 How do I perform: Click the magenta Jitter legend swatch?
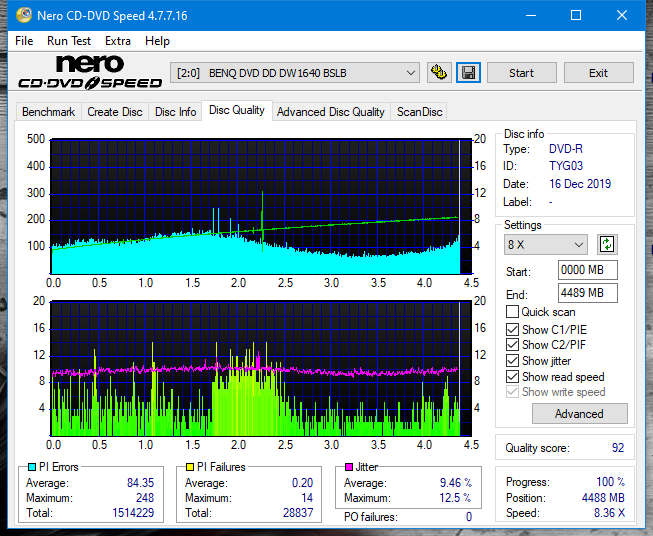tap(349, 467)
